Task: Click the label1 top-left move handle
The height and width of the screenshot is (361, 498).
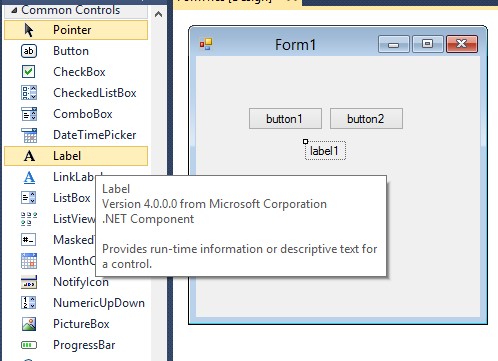Action: pyautogui.click(x=305, y=142)
